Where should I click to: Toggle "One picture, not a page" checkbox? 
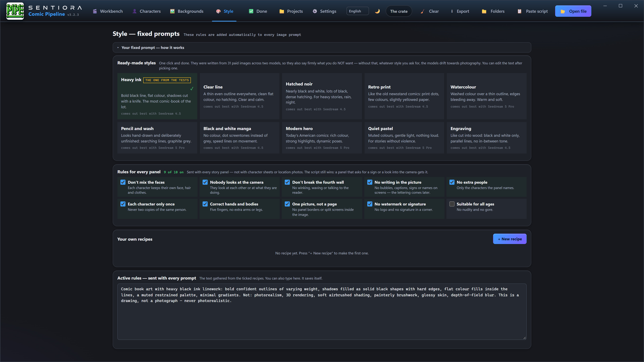(x=287, y=204)
